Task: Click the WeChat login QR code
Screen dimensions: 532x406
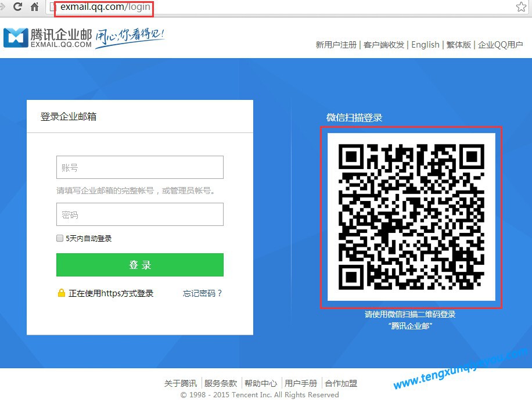Action: [x=411, y=217]
